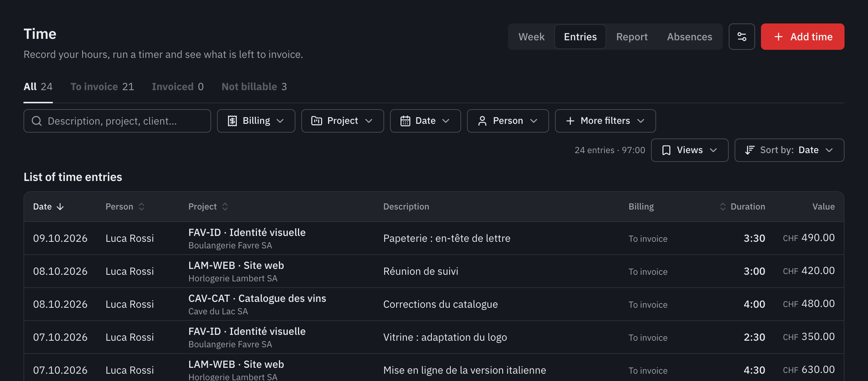This screenshot has height=381, width=868.
Task: Click the Project column sort arrows
Action: [x=225, y=207]
